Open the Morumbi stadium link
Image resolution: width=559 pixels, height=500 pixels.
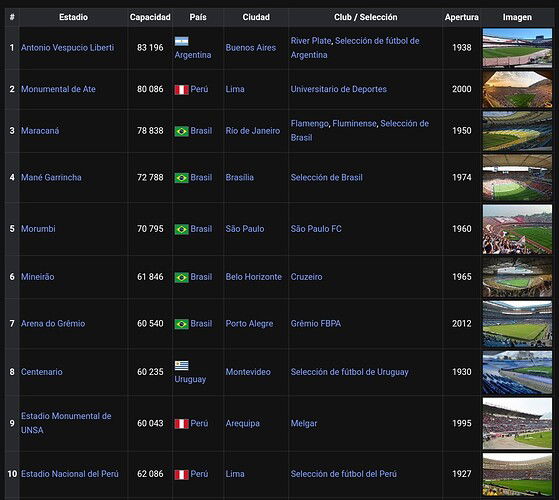38,229
